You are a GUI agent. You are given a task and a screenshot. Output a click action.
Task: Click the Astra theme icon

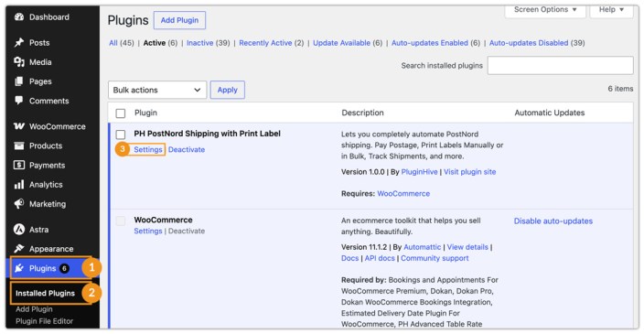19,230
